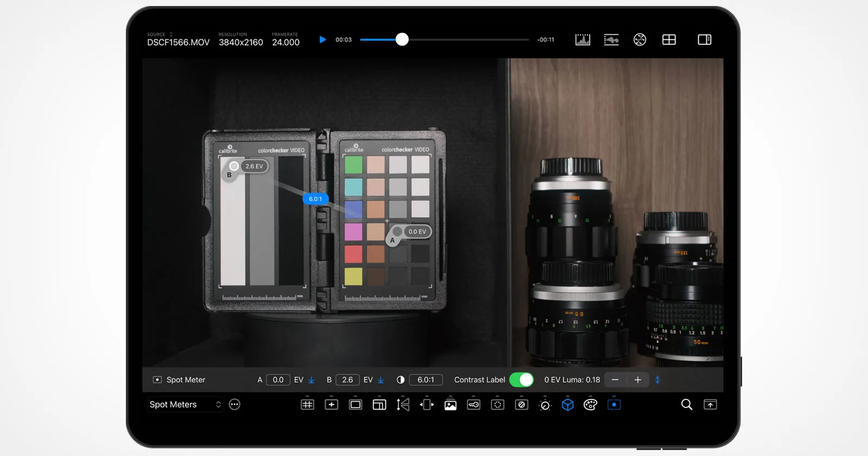
Task: Open the Spot Meters dropdown
Action: [185, 404]
